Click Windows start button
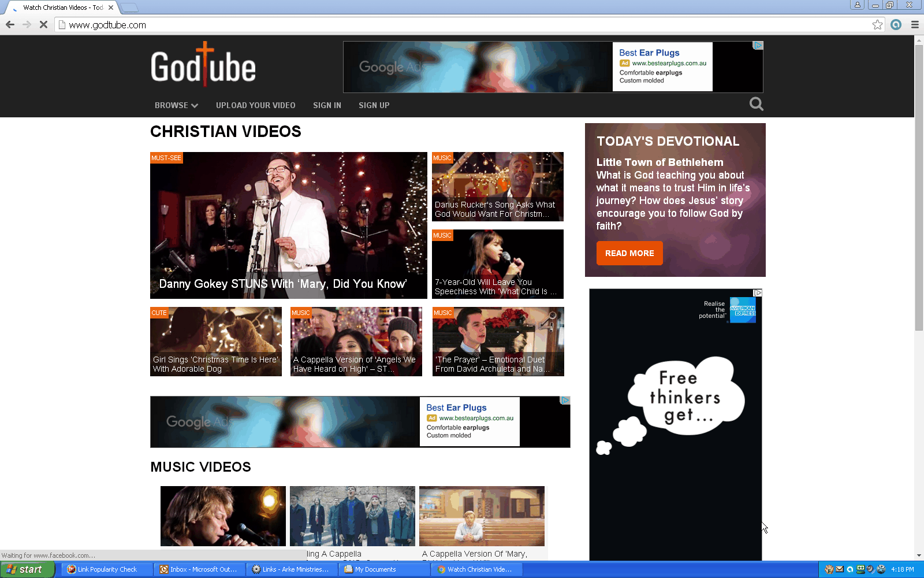 27,569
